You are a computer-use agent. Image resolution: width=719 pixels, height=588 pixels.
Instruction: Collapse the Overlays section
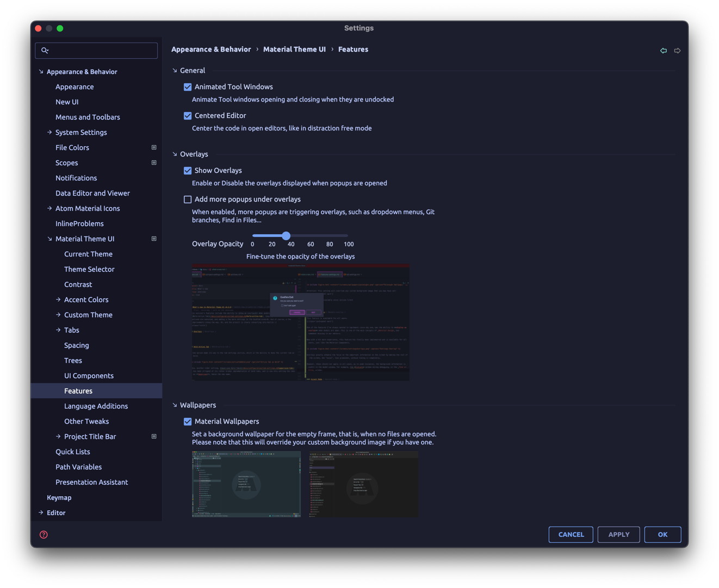point(174,154)
